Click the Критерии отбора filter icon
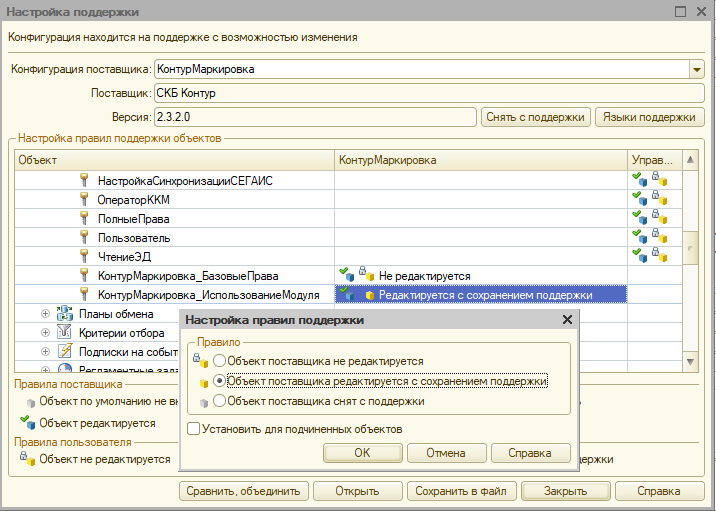The height and width of the screenshot is (511, 716). [x=64, y=332]
